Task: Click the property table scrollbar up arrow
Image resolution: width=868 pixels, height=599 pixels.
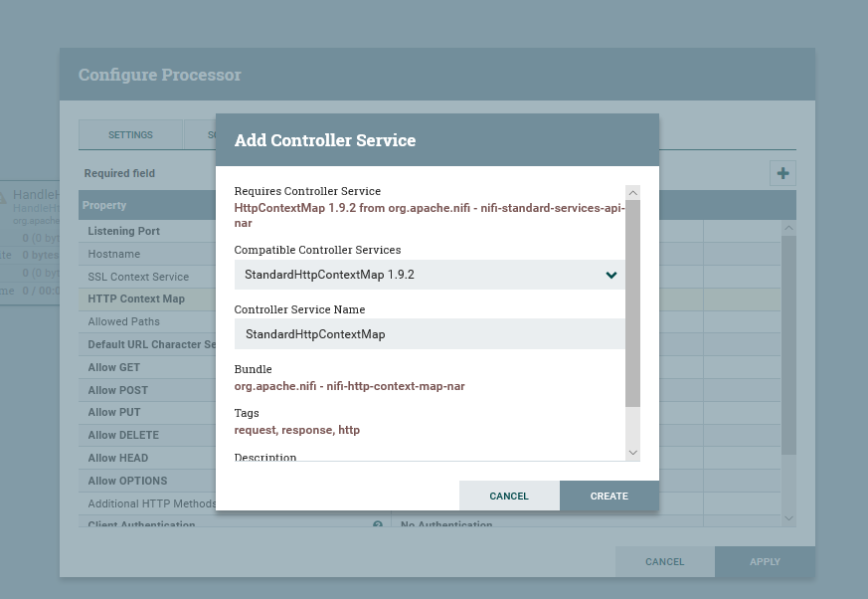Action: [788, 228]
